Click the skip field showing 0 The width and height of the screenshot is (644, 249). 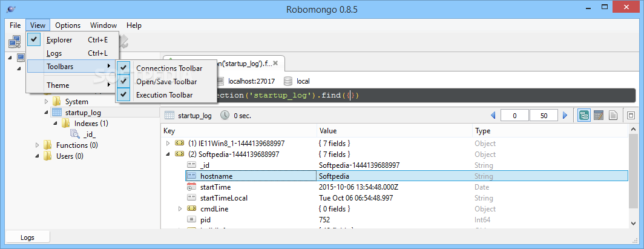pos(515,116)
